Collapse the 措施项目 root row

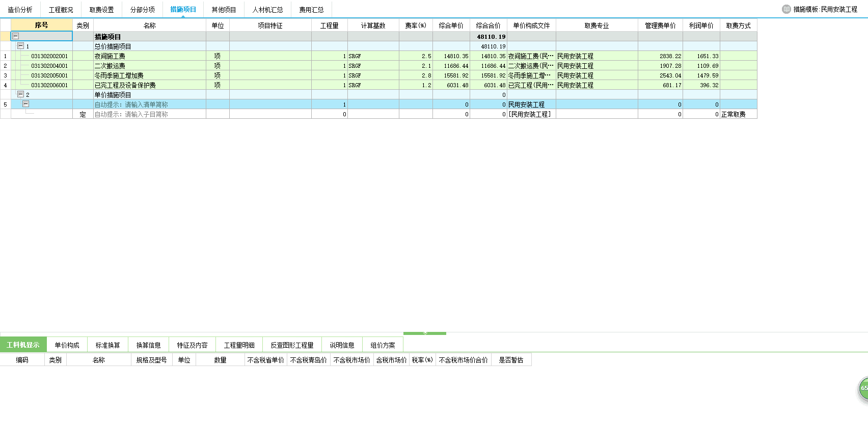[x=16, y=36]
